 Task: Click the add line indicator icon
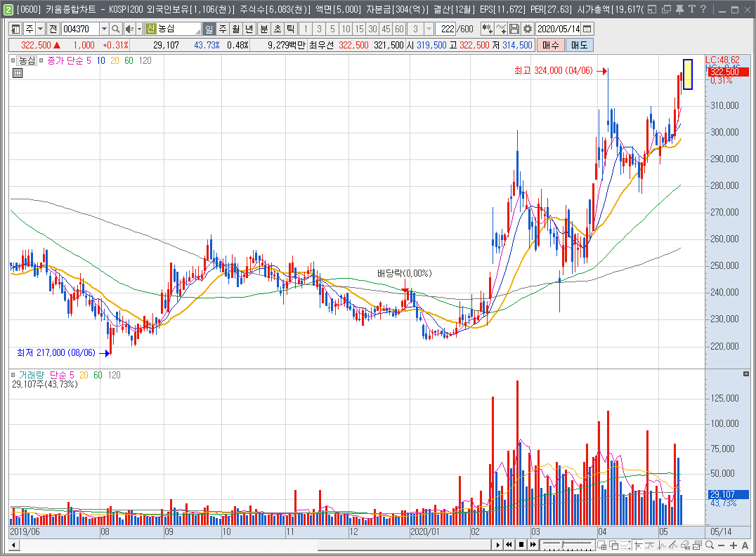(501, 29)
